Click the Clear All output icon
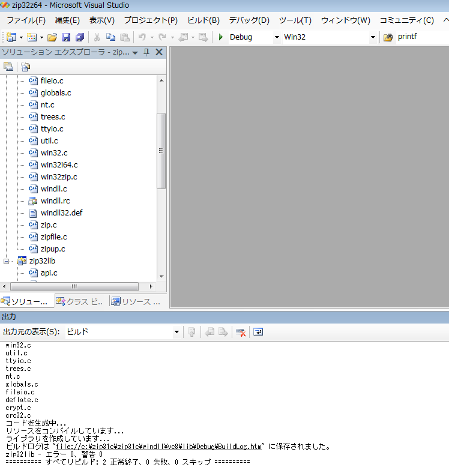449x476 pixels. pyautogui.click(x=241, y=332)
